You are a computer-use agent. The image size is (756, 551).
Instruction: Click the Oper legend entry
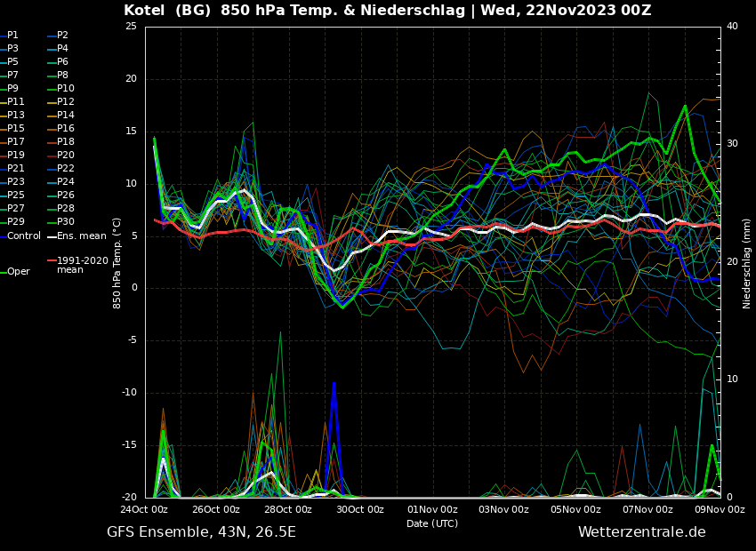click(x=18, y=272)
